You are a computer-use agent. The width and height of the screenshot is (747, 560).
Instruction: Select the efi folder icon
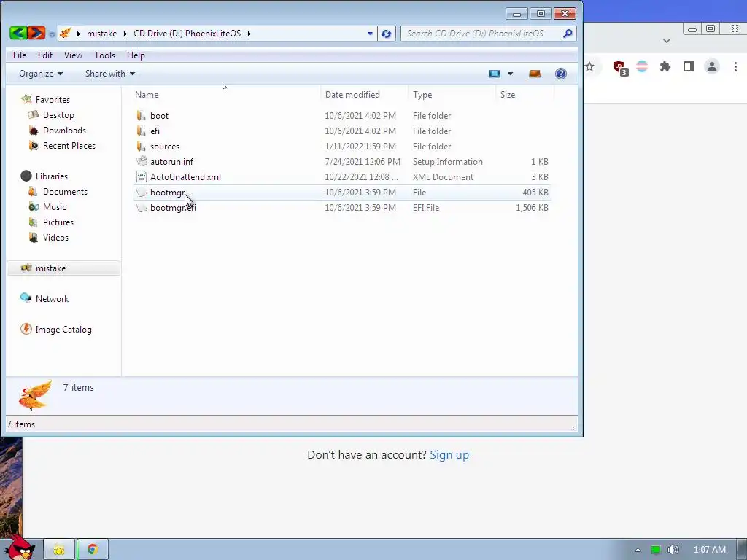tap(141, 131)
